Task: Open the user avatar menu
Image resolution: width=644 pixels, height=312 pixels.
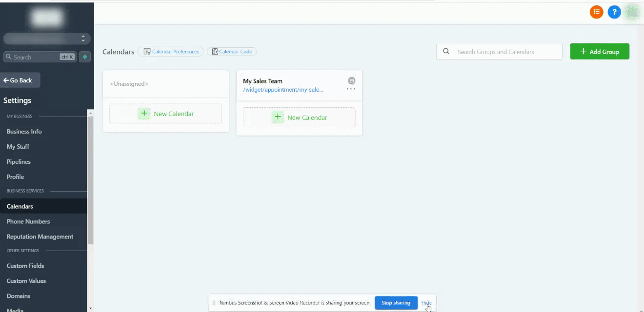Action: (632, 12)
